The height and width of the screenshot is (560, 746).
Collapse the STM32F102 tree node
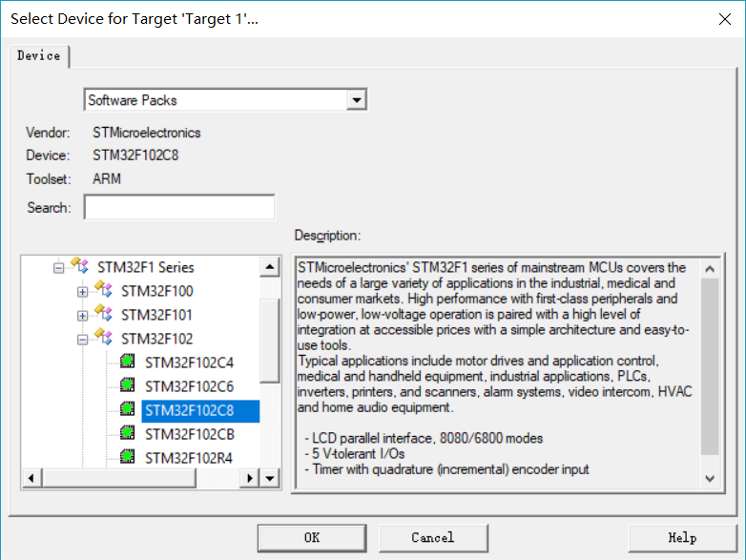pos(82,340)
